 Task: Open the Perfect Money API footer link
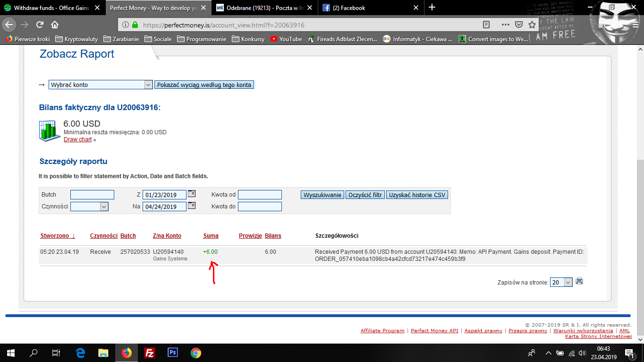[x=434, y=331]
